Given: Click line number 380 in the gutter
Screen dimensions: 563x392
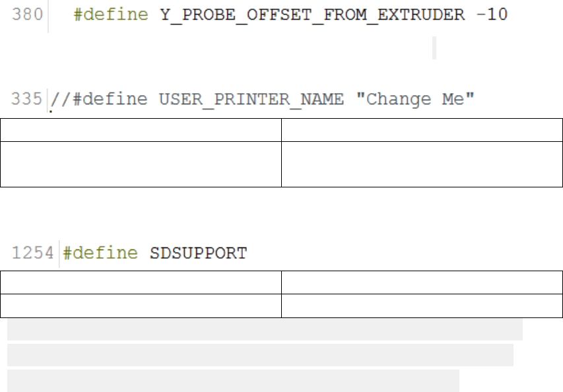Looking at the screenshot, I should pyautogui.click(x=27, y=15).
